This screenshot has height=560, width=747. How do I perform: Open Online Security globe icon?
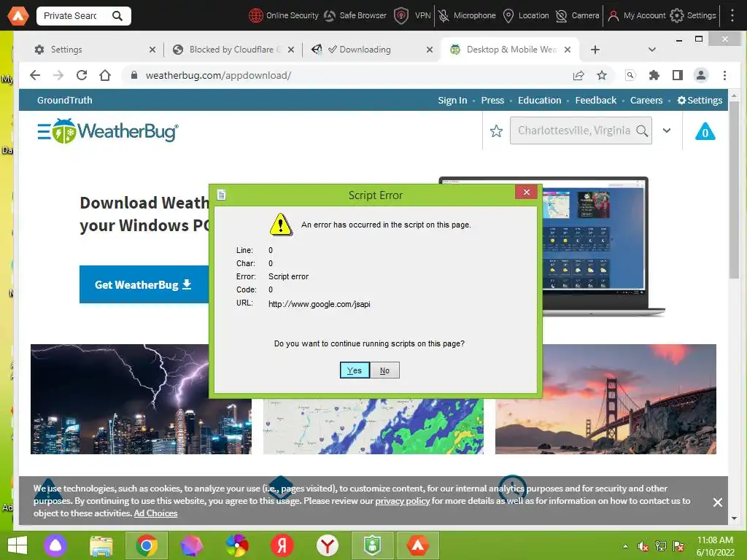pyautogui.click(x=256, y=16)
